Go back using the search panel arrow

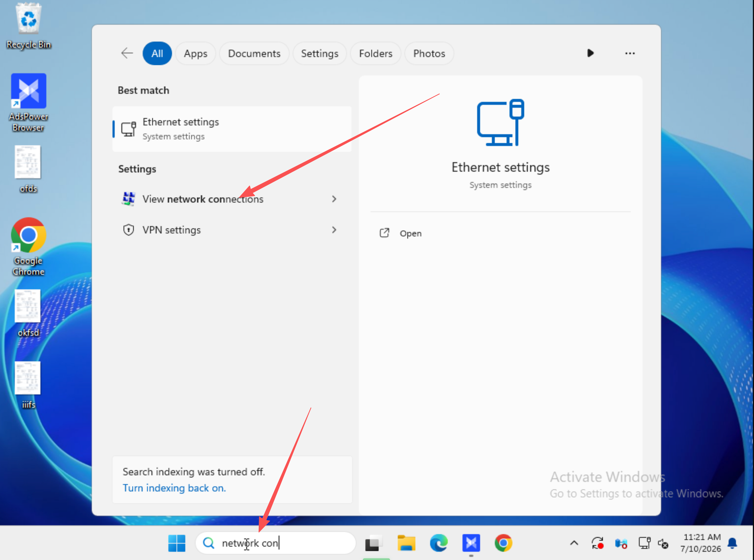click(127, 53)
